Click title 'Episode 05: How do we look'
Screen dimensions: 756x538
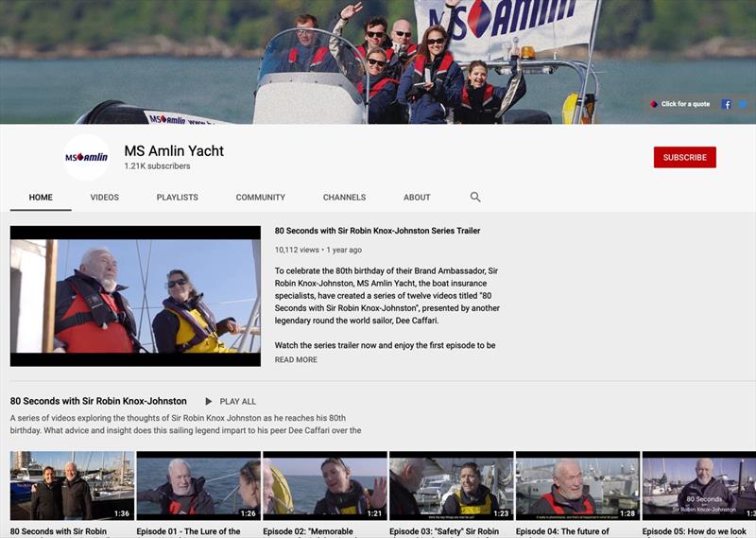[695, 531]
